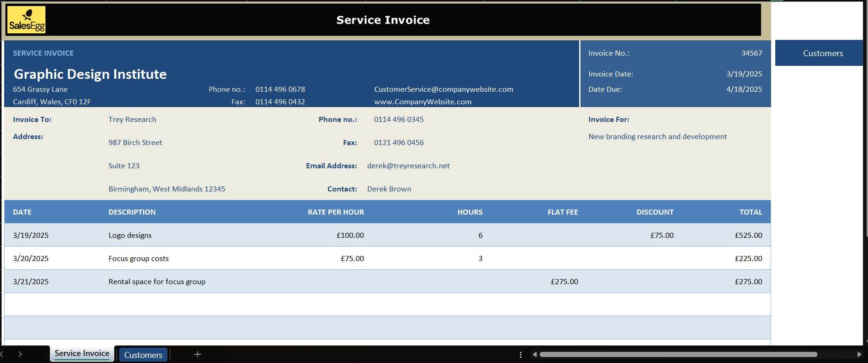Switch to the Service Invoice sheet tab
The width and height of the screenshot is (868, 363).
(82, 354)
